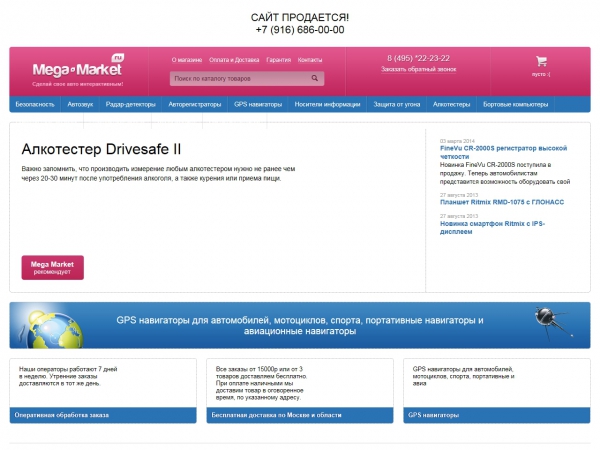
Task: Open 'Планшет Ritmix RMD-1075 с ГЛОНАСС' news
Action: (502, 202)
